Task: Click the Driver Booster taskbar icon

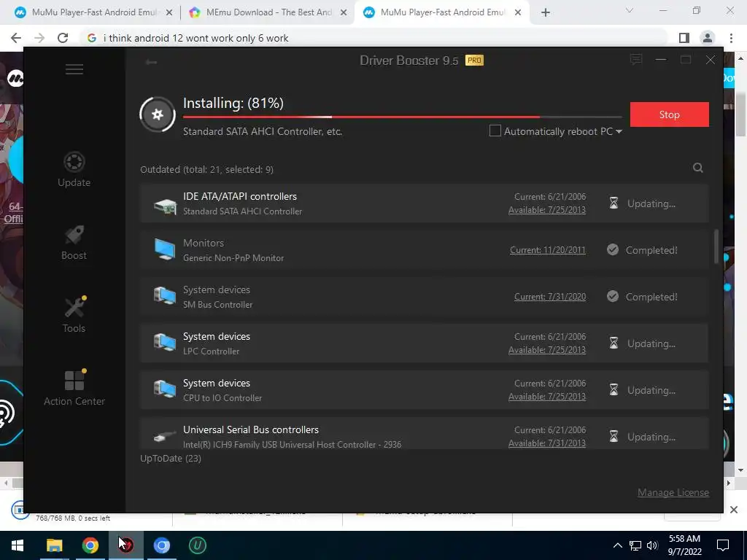Action: (x=126, y=545)
